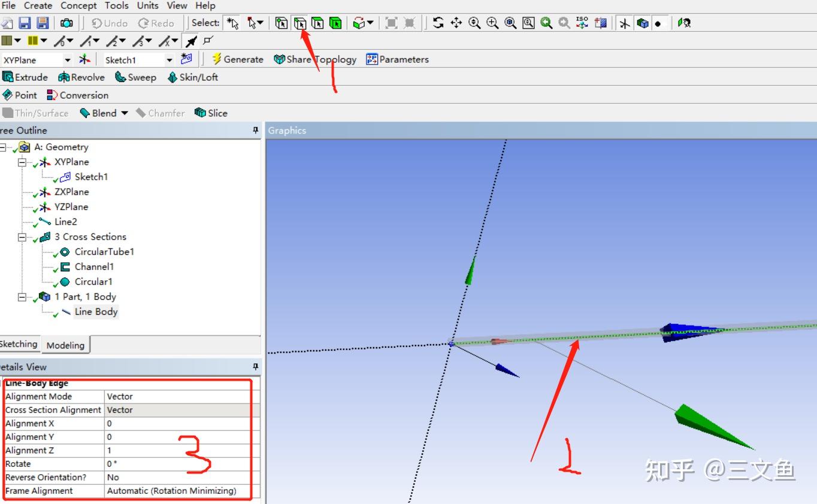Click the Share Topology button
This screenshot has height=504, width=817.
pyautogui.click(x=315, y=59)
